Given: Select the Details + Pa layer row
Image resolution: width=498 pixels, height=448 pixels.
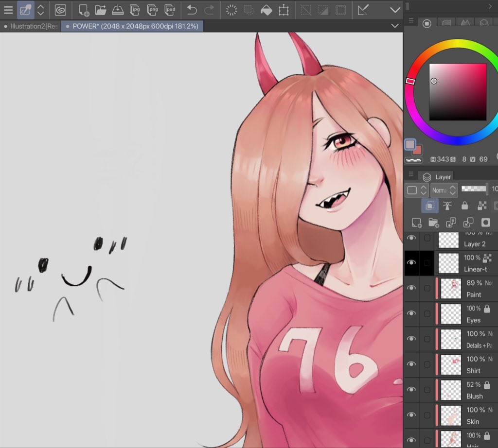Looking at the screenshot, I should coord(451,339).
